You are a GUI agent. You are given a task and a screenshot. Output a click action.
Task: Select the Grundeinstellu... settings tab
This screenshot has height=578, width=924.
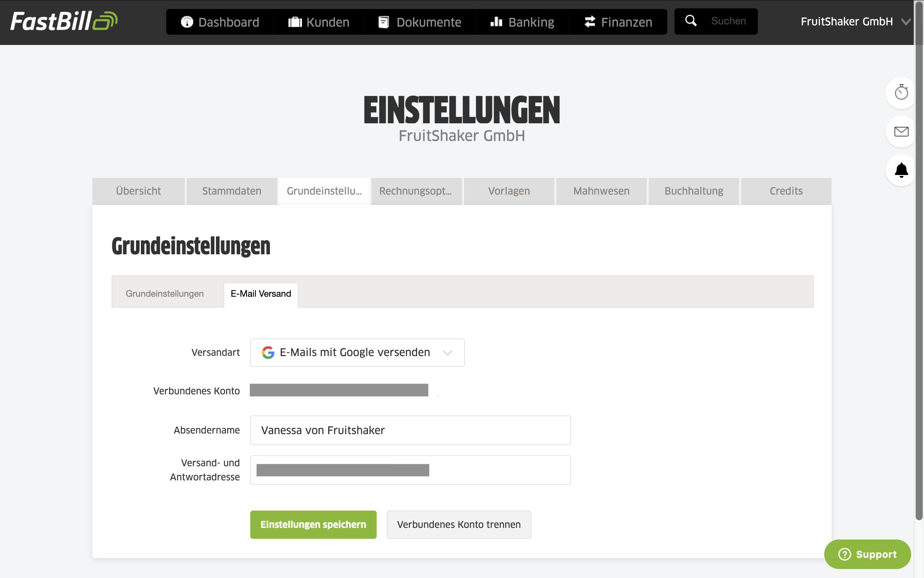(324, 191)
